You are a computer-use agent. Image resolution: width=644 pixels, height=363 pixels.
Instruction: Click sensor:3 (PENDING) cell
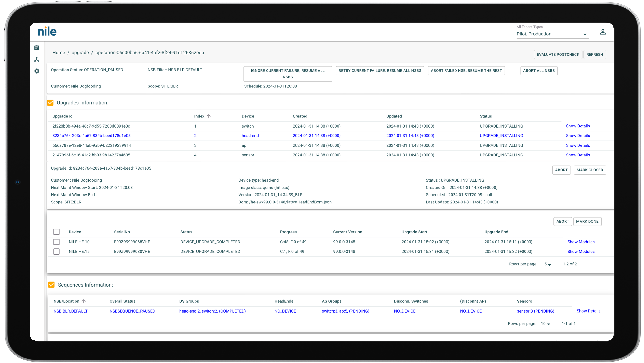(x=536, y=311)
